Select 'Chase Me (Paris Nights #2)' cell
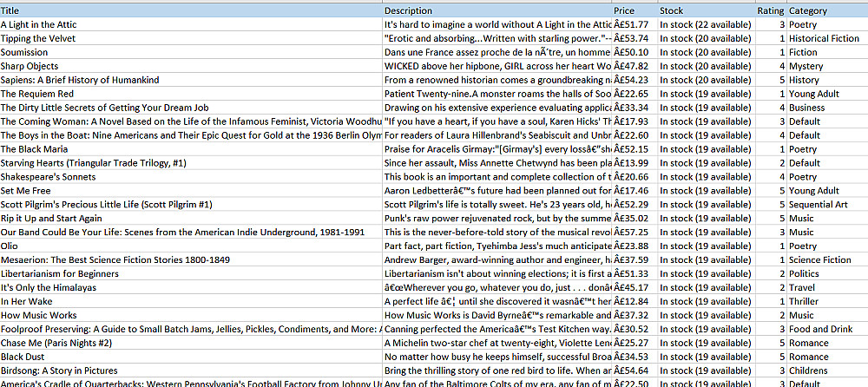868x387 pixels. 191,343
